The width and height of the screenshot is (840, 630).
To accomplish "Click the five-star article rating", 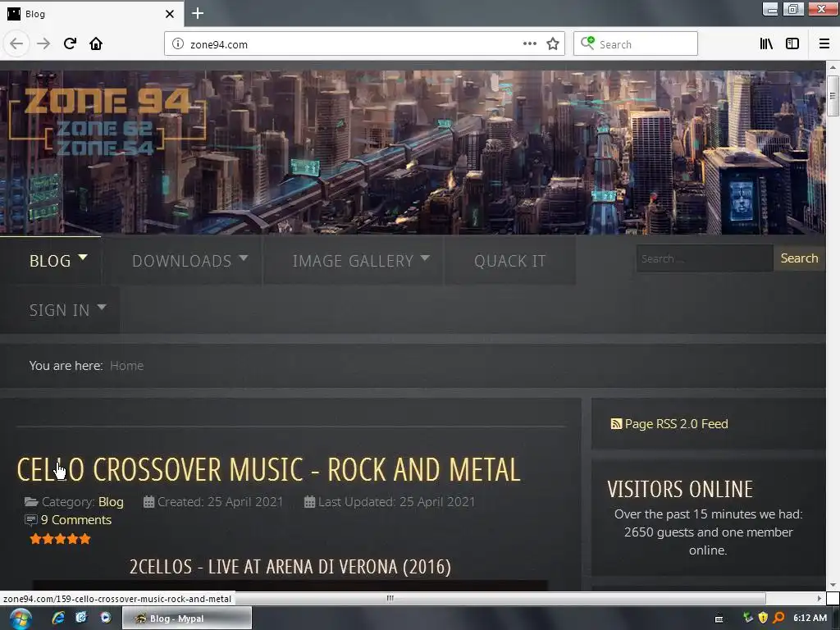I will click(60, 538).
